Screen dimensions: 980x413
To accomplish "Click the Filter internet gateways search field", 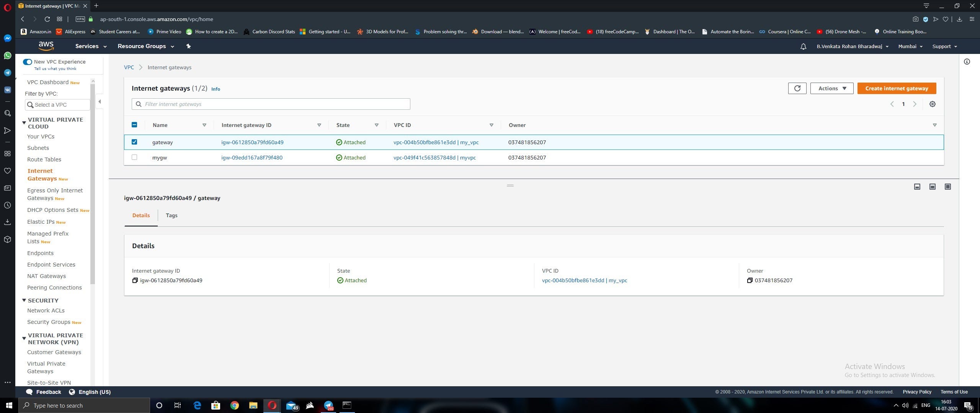I will point(271,104).
